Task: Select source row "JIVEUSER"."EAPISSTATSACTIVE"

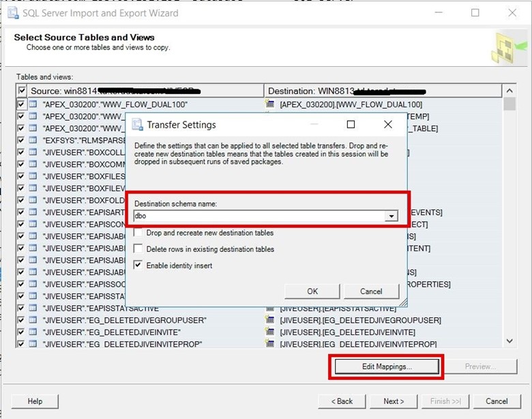Action: 101,308
